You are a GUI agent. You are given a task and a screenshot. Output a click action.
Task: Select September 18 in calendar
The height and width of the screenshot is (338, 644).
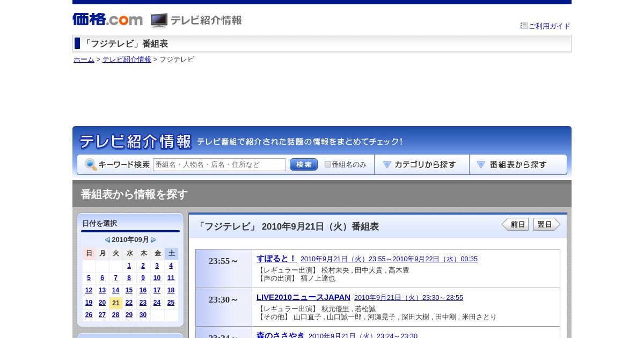[x=171, y=290]
